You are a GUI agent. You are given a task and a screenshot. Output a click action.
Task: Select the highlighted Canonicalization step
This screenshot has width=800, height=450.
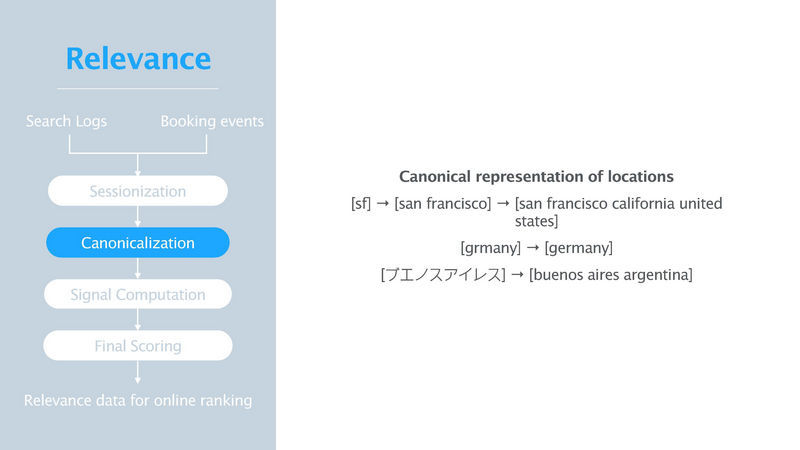138,243
